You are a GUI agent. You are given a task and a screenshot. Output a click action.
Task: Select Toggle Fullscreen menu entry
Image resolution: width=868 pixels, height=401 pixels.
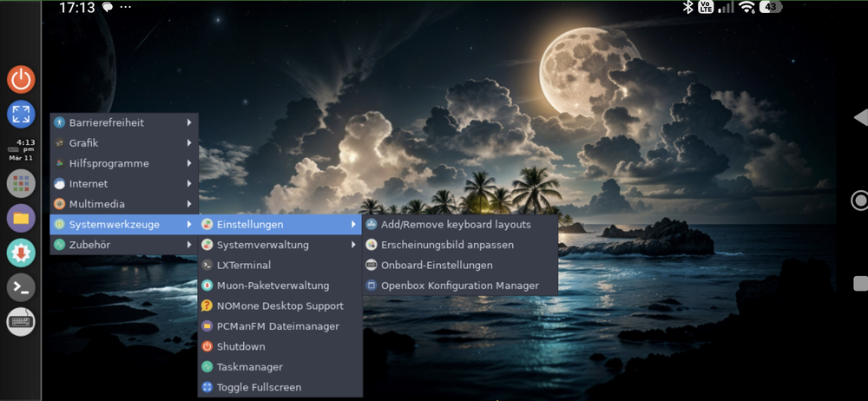(x=259, y=387)
